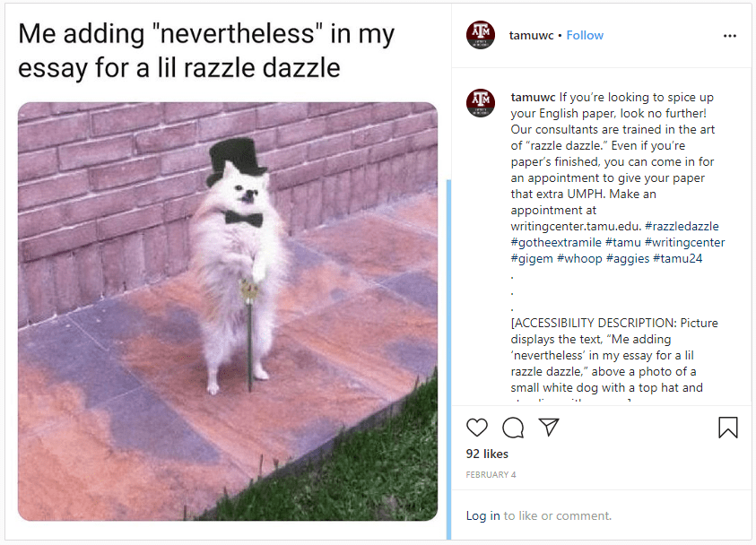View the 92 likes list
The width and height of the screenshot is (756, 545).
click(x=487, y=454)
